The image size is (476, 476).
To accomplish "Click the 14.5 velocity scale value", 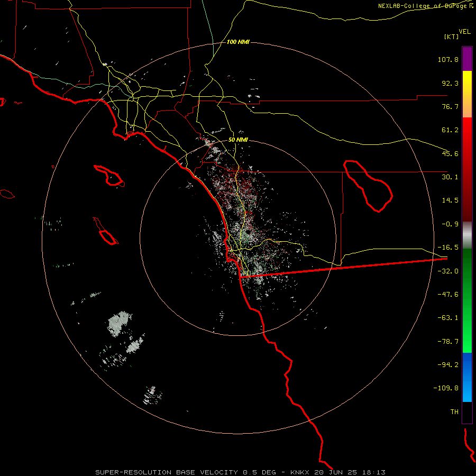I will pyautogui.click(x=450, y=200).
